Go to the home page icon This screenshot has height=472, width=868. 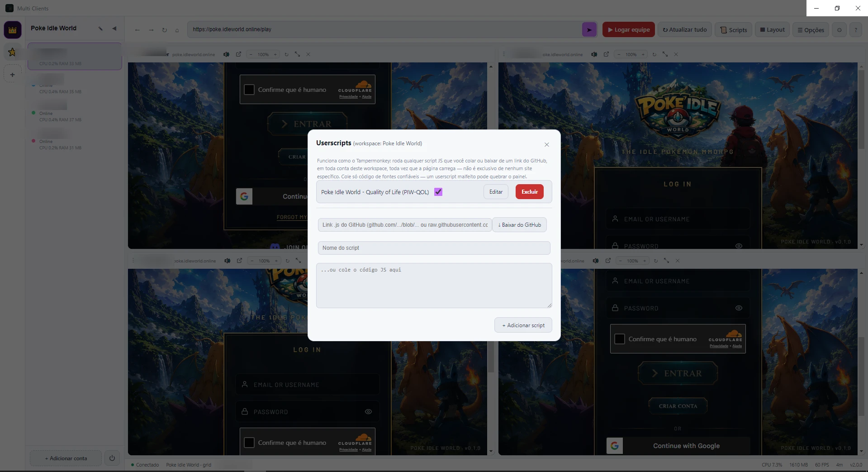click(x=177, y=30)
